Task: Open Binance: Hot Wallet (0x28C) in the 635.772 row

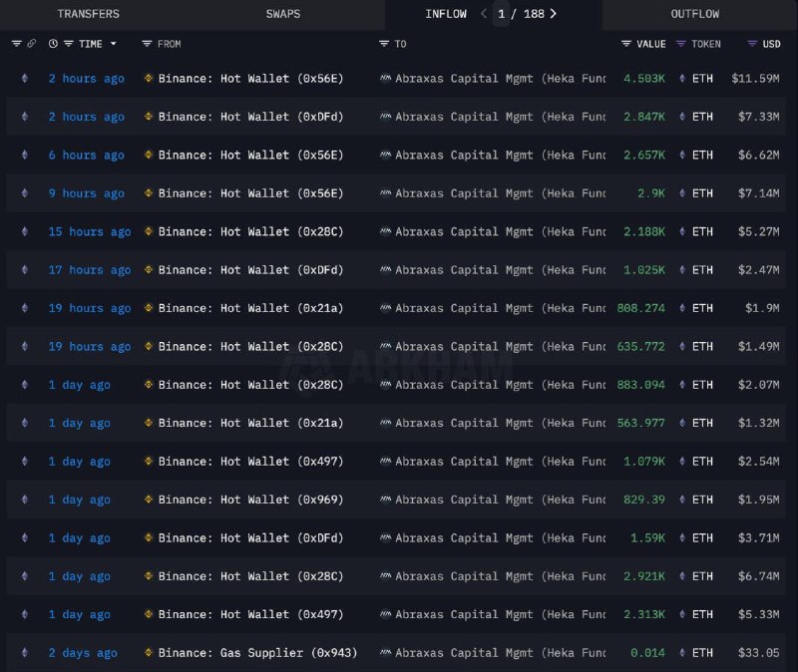Action: click(x=250, y=346)
